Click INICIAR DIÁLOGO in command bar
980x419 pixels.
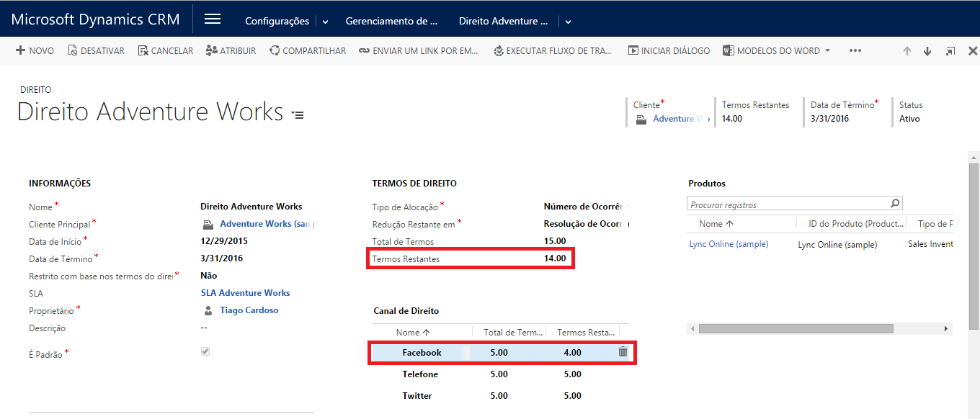(x=669, y=51)
